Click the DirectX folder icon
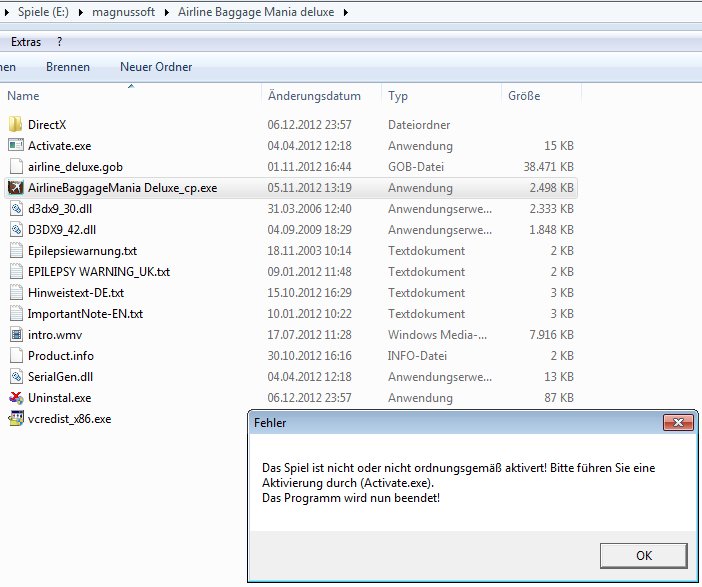Screen dimensions: 702x587 15,125
